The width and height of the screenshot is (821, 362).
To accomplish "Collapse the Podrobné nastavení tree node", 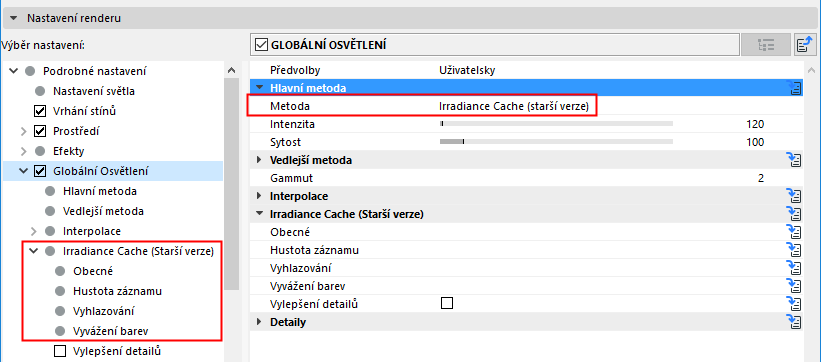I will coord(14,71).
